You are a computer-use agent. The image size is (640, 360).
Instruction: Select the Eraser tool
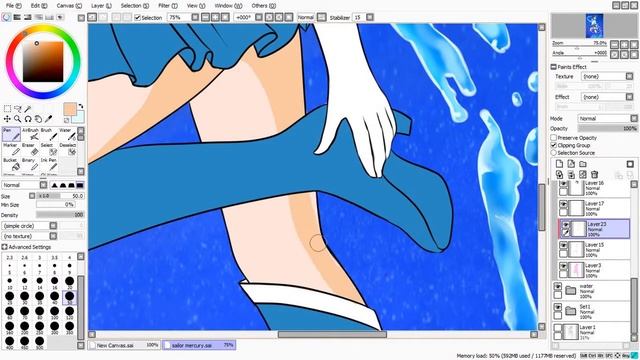(30, 149)
